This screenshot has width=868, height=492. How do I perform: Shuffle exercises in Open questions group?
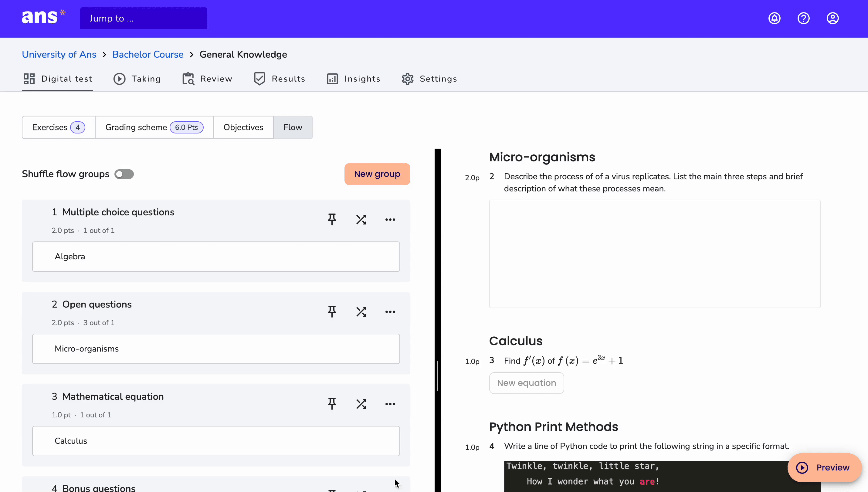(361, 312)
